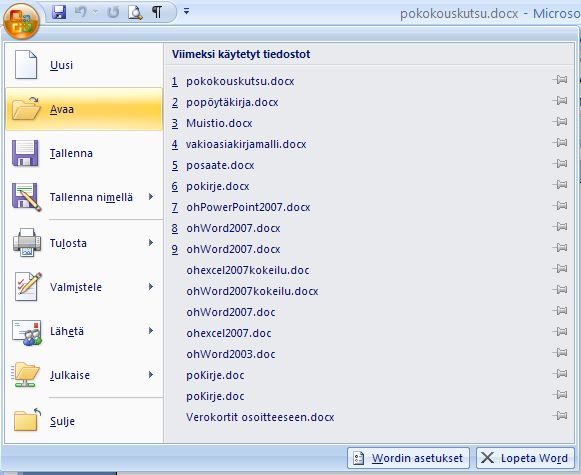Select the Avaa menu item
Viewport: 581px width, 475px height.
pyautogui.click(x=84, y=109)
